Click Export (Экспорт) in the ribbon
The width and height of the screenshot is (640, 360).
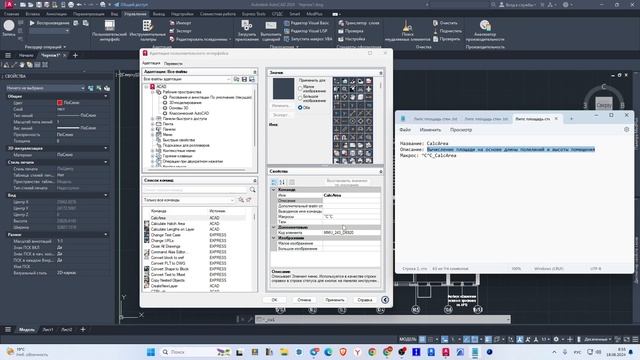point(180,31)
